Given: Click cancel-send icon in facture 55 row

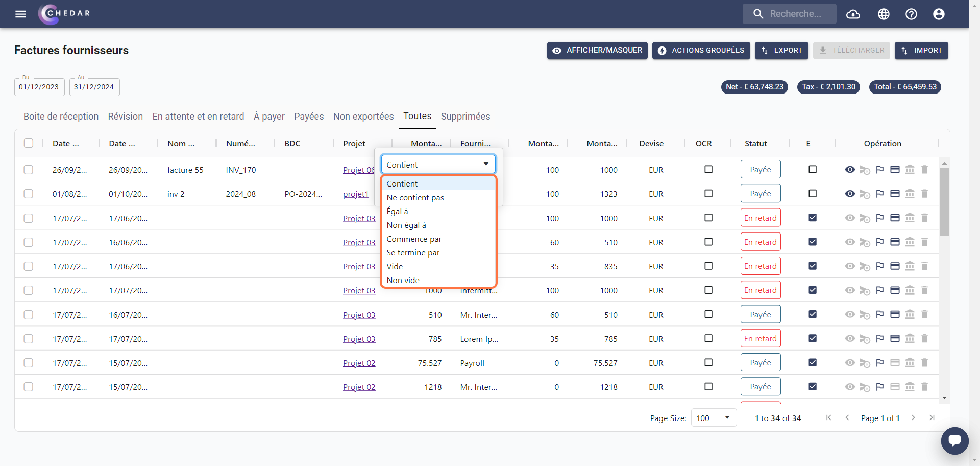Looking at the screenshot, I should point(865,170).
